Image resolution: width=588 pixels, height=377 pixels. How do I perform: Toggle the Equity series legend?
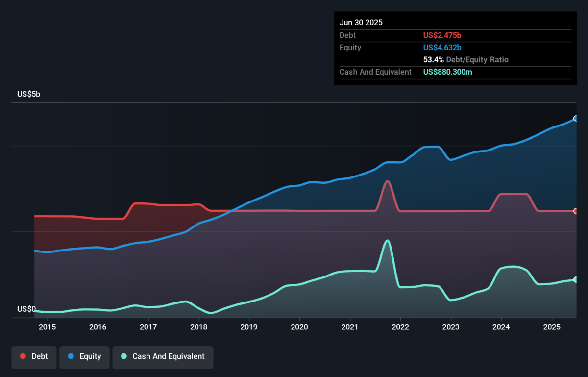click(x=84, y=356)
